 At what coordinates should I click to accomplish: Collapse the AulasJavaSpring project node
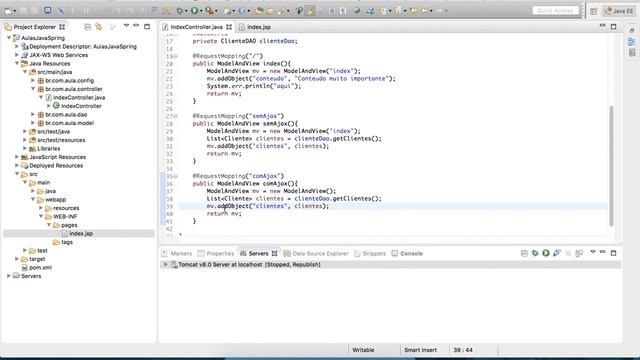coord(9,38)
